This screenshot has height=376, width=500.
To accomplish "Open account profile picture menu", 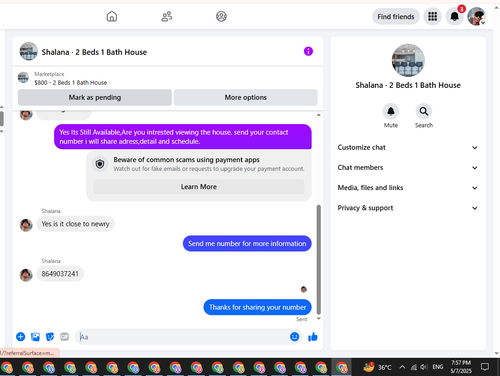I will point(476,16).
